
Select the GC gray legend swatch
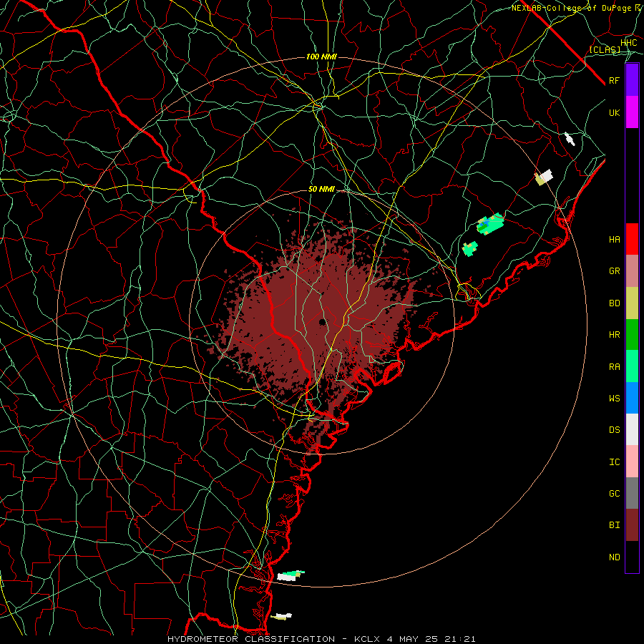point(632,493)
